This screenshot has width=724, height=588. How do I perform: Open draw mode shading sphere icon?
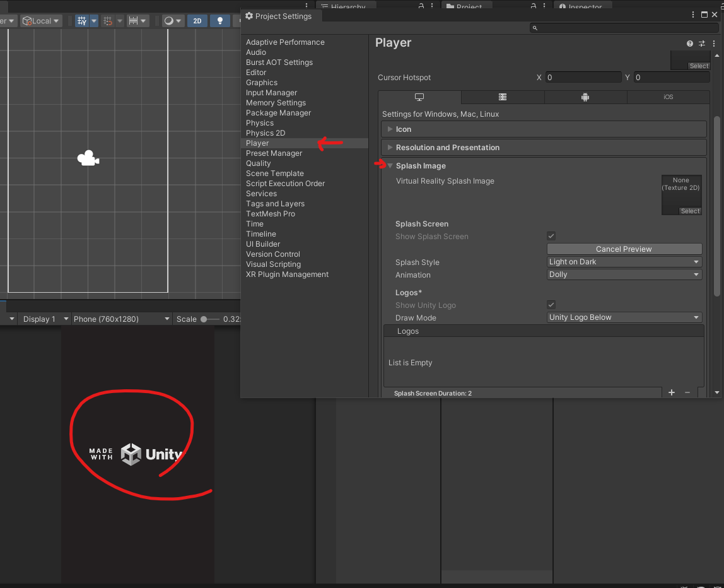169,21
